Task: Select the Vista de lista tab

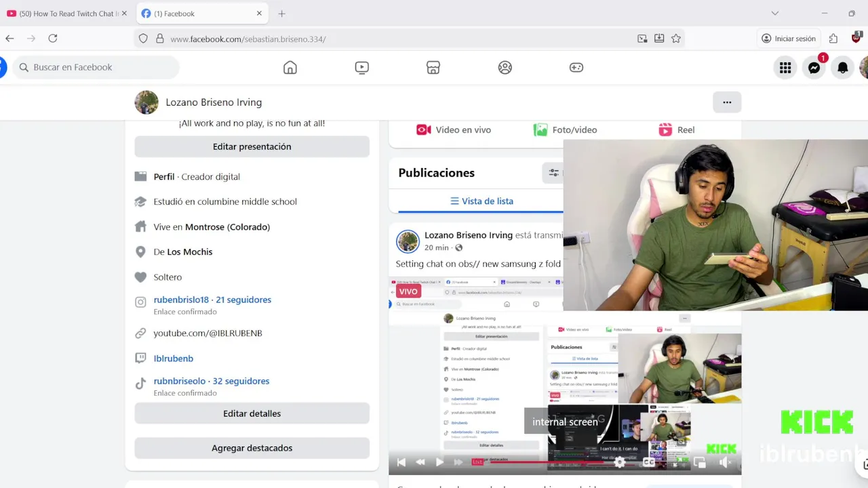Action: click(481, 201)
